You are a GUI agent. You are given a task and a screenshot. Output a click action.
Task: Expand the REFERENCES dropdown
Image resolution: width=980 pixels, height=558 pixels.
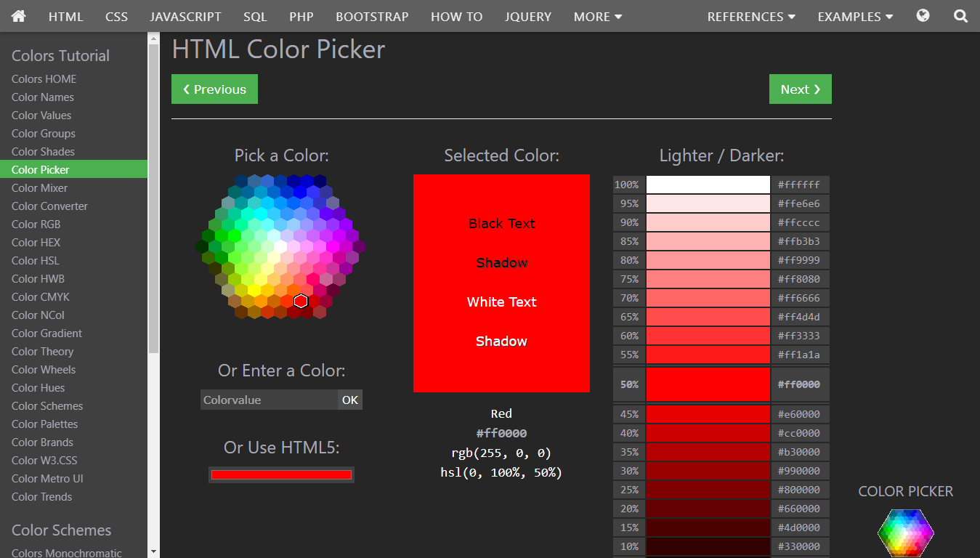point(750,16)
